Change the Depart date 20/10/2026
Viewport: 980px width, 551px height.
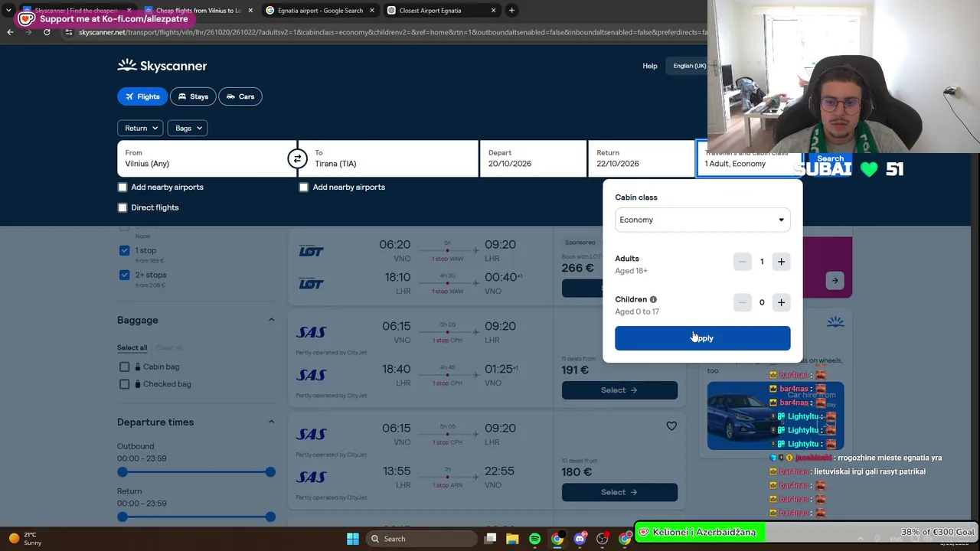[x=534, y=158]
